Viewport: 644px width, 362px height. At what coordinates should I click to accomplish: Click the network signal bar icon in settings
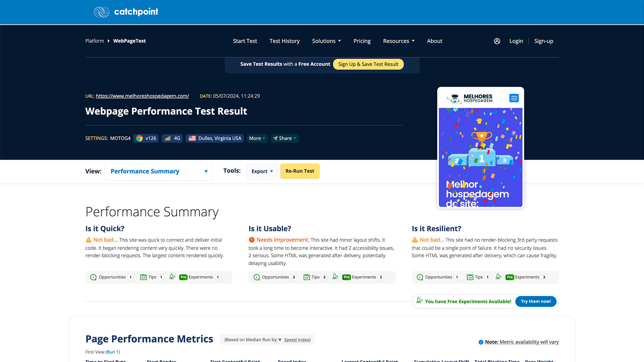pyautogui.click(x=168, y=138)
